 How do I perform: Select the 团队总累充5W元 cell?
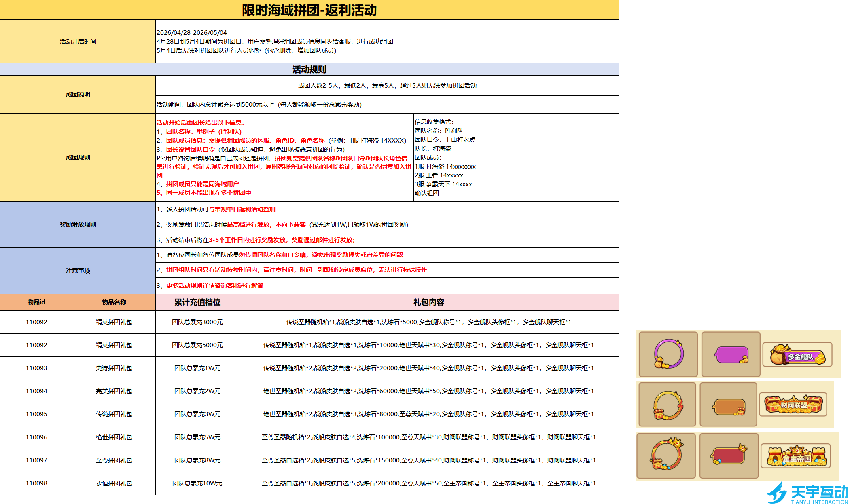click(x=197, y=437)
